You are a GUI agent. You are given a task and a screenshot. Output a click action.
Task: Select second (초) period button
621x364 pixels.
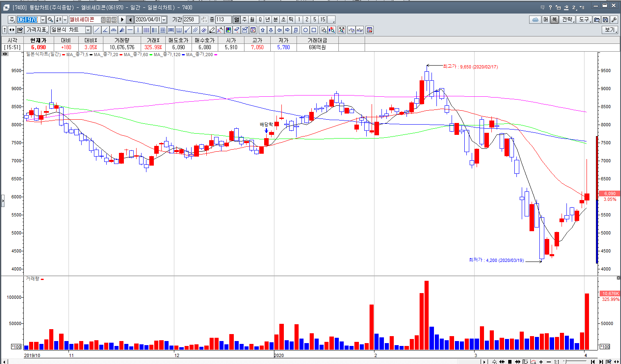click(283, 20)
